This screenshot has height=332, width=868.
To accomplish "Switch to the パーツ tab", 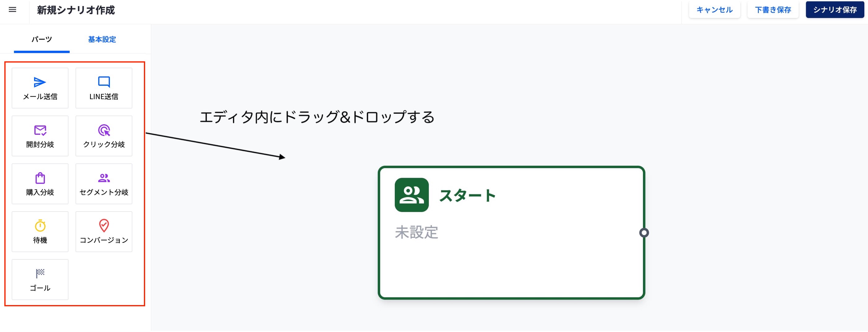I will pos(42,39).
